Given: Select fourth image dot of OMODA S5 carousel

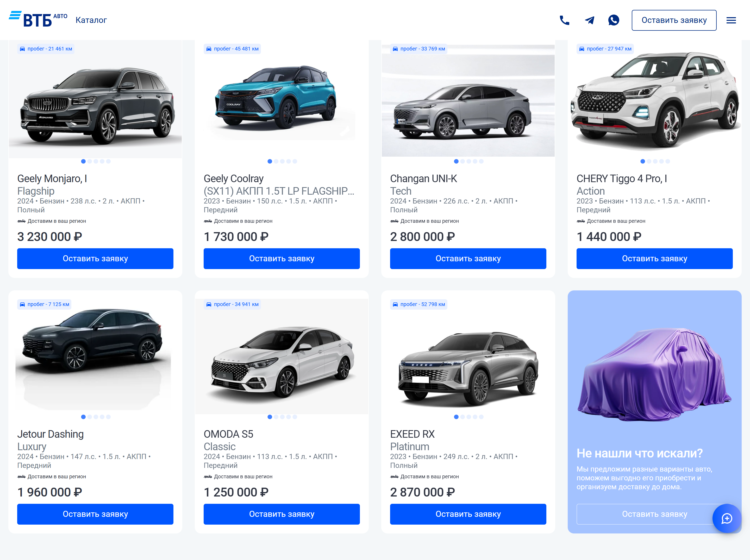Looking at the screenshot, I should tap(289, 417).
